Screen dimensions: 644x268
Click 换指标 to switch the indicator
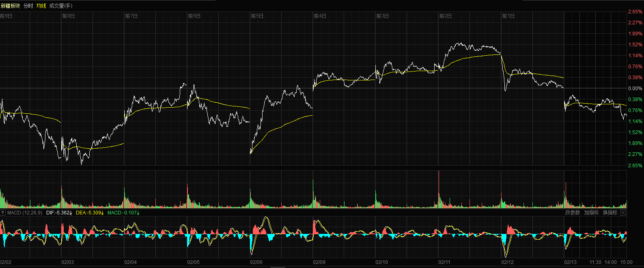pyautogui.click(x=610, y=213)
